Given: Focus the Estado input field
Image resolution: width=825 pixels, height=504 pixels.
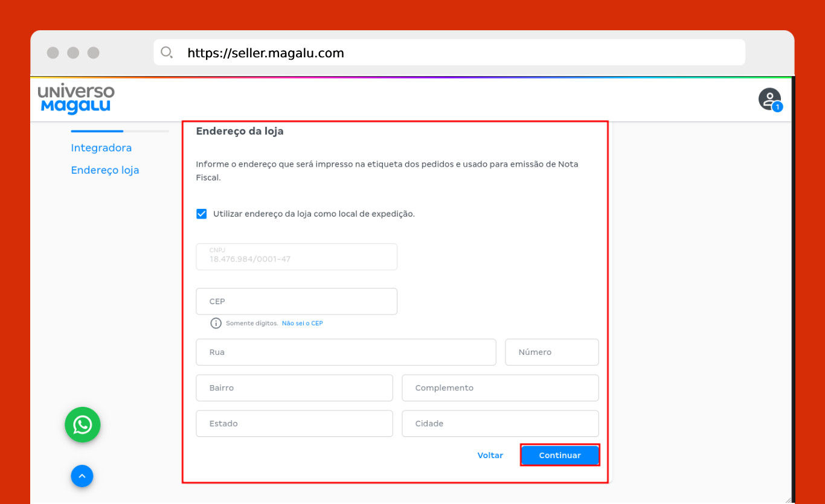Looking at the screenshot, I should (295, 424).
